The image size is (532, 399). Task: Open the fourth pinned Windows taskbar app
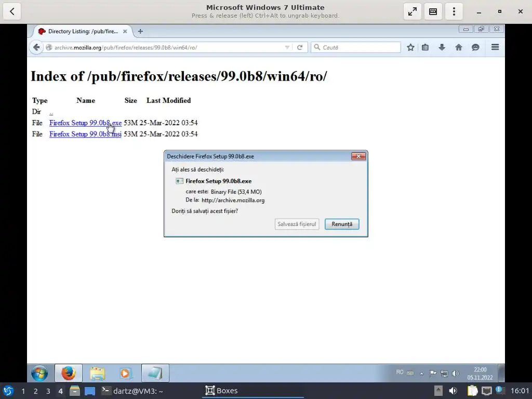click(x=155, y=373)
